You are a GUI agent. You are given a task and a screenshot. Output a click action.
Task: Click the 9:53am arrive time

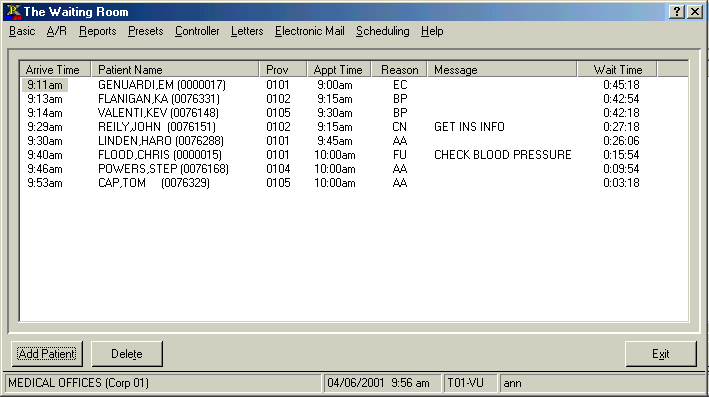coord(45,183)
